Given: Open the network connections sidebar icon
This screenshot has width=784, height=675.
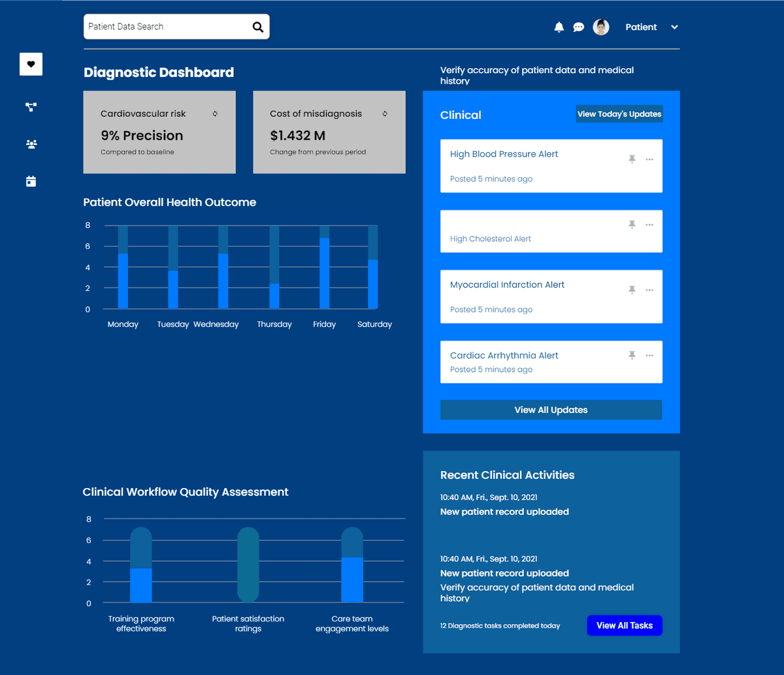Looking at the screenshot, I should pos(31,107).
